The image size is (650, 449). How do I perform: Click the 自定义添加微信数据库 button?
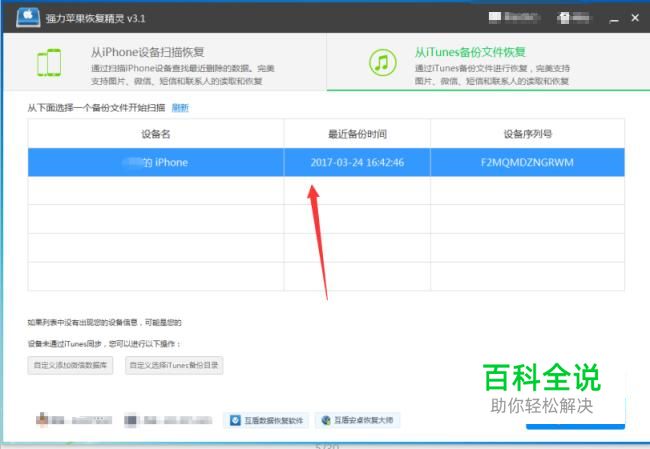[70, 365]
